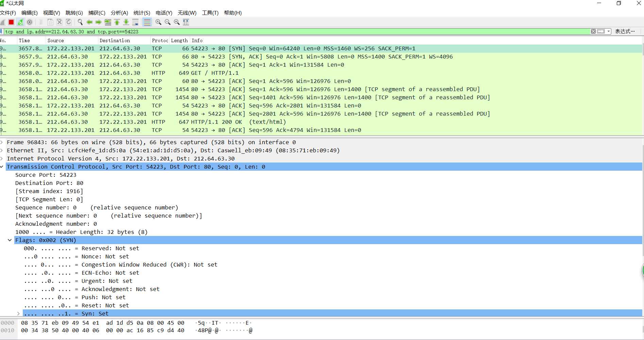This screenshot has height=340, width=644.
Task: Close the capture file from toolbar
Action: coord(60,22)
